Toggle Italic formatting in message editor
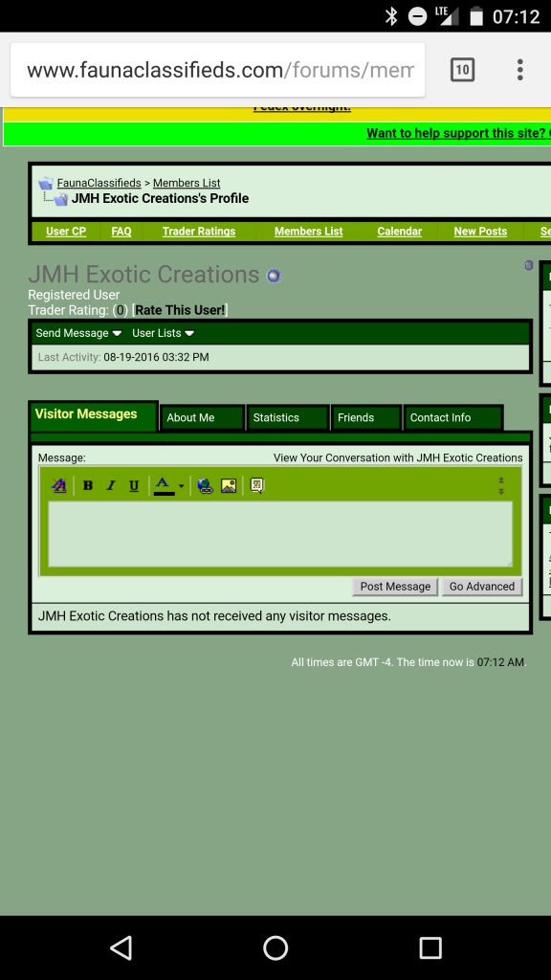The height and width of the screenshot is (980, 551). (x=111, y=485)
